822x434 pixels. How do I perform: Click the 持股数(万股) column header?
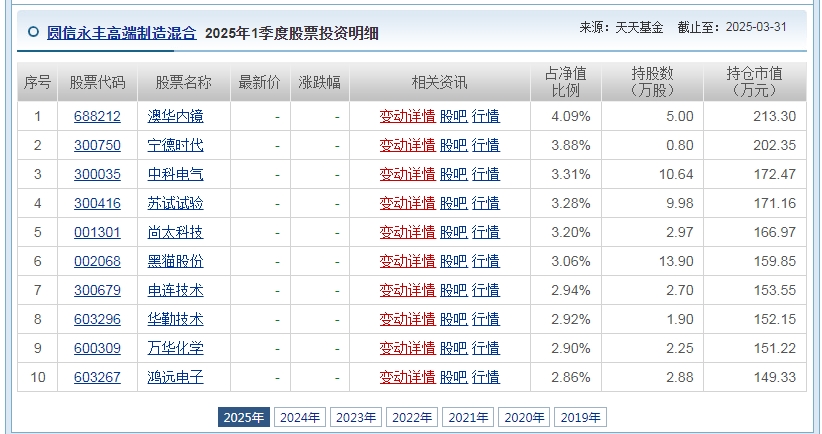click(653, 82)
